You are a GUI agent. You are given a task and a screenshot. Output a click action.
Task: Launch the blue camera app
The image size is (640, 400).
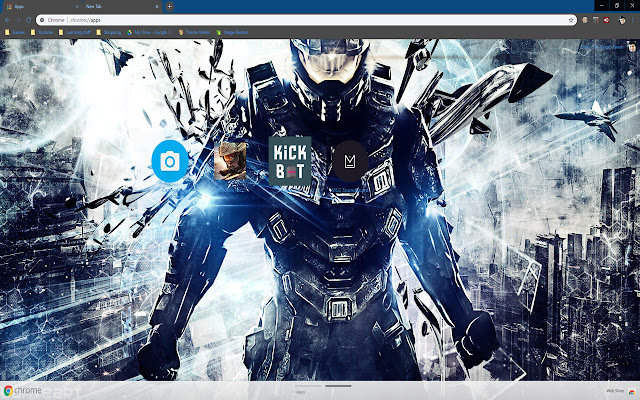click(170, 161)
